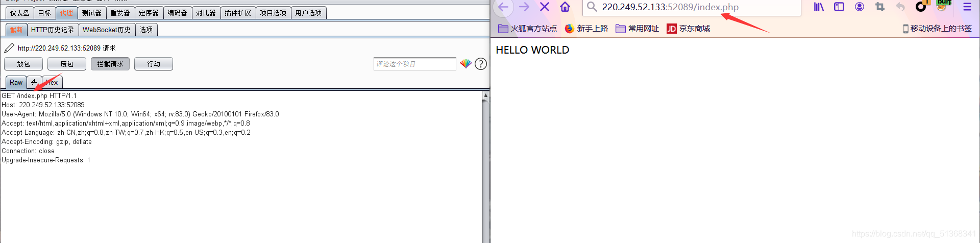Stop page loading with the X icon
Screen dimensions: 980x243
[x=545, y=7]
